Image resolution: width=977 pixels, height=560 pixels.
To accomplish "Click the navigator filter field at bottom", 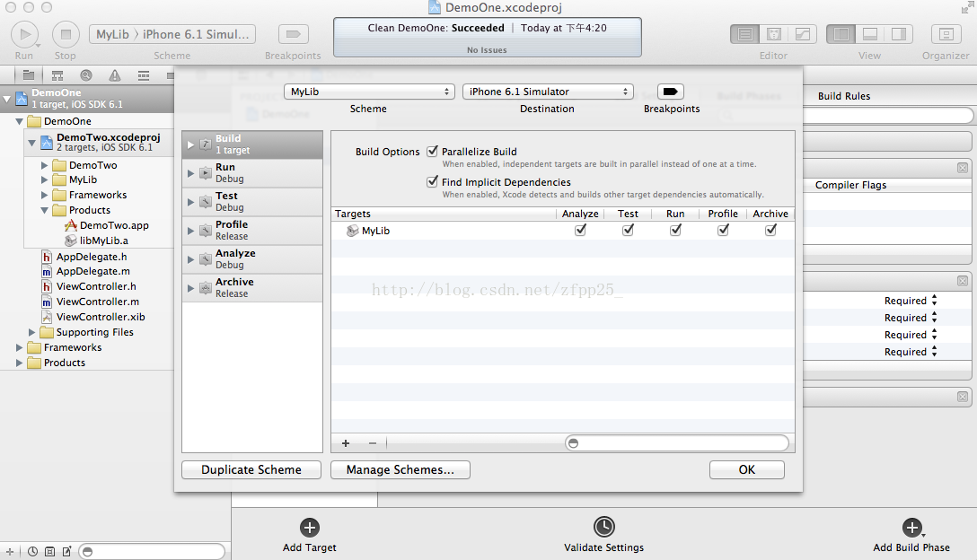I will tap(154, 551).
